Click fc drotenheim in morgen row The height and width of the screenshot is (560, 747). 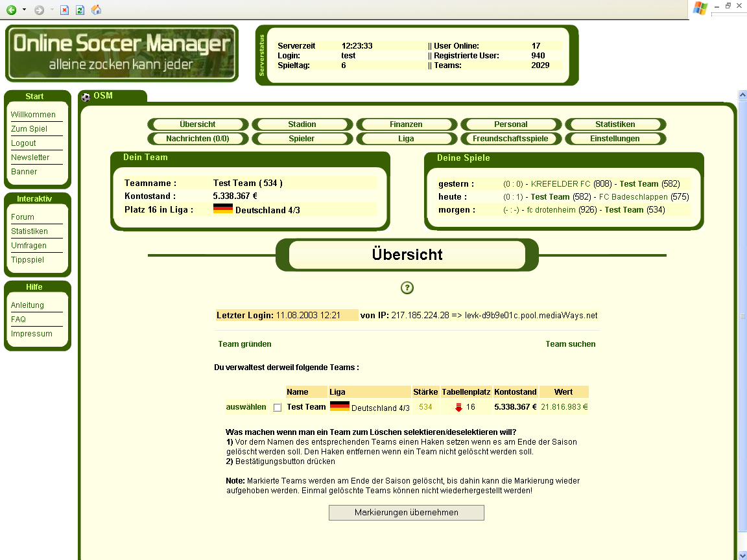pyautogui.click(x=551, y=209)
